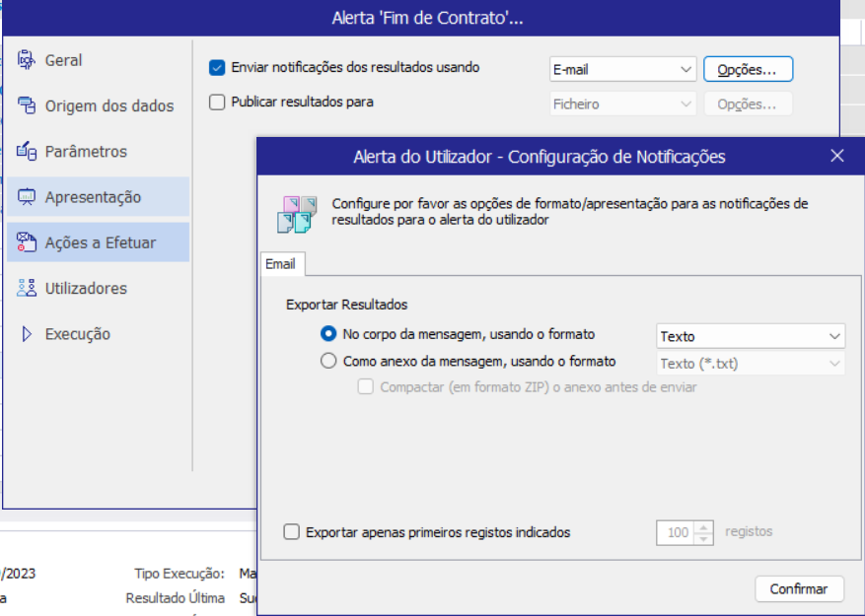The image size is (865, 616).
Task: Uncheck Enviar notificações dos resultados usando
Action: coord(218,68)
